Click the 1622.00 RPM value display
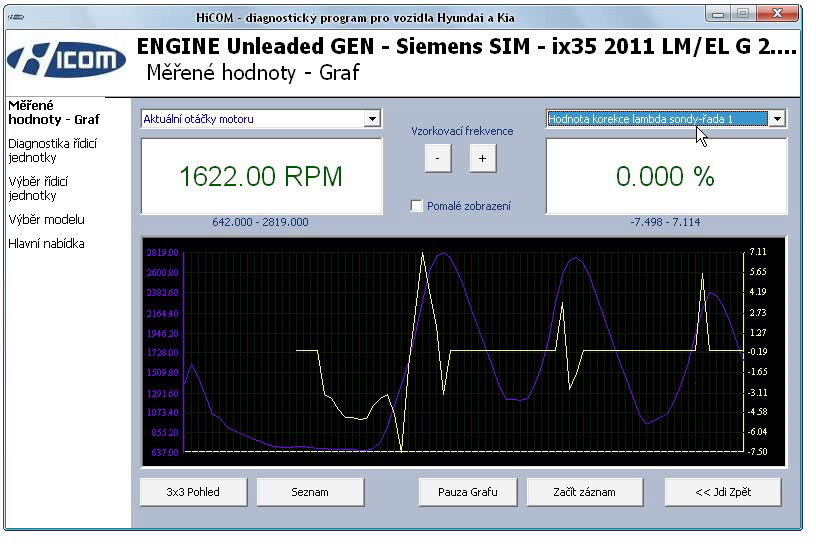 tap(261, 177)
